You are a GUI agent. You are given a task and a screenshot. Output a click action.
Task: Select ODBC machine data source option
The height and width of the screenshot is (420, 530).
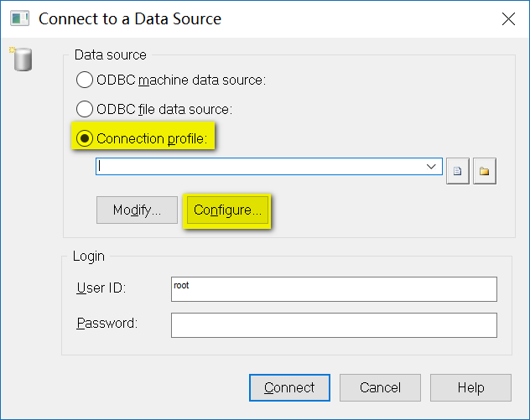coord(86,80)
